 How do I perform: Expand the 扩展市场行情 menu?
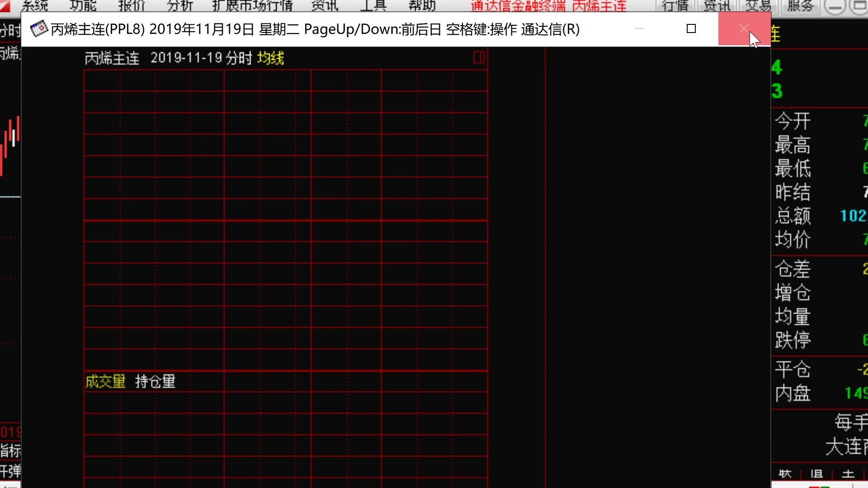click(x=252, y=5)
